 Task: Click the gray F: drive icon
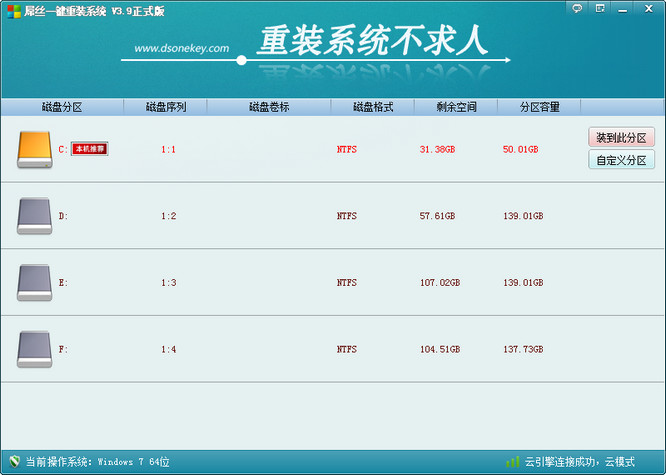coord(34,349)
